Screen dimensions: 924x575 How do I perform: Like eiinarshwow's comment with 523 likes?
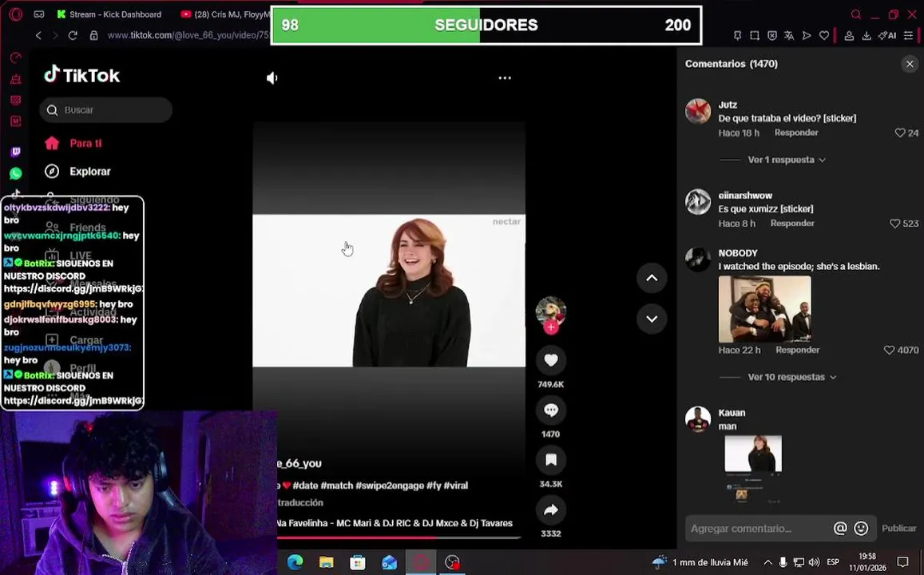point(894,224)
